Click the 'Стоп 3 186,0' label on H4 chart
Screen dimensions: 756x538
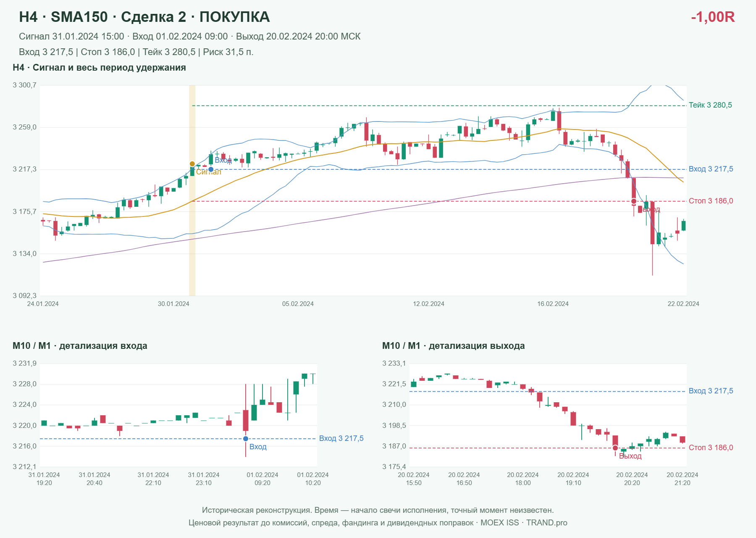point(711,201)
